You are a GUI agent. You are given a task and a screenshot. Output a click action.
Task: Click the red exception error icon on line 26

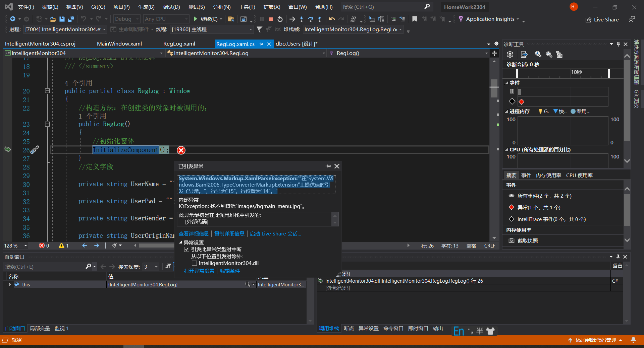[x=181, y=150]
